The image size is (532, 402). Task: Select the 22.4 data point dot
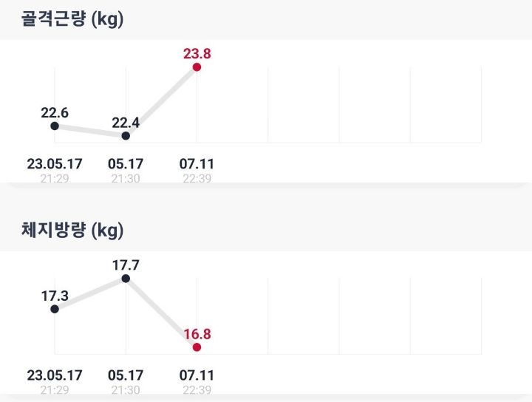[126, 136]
